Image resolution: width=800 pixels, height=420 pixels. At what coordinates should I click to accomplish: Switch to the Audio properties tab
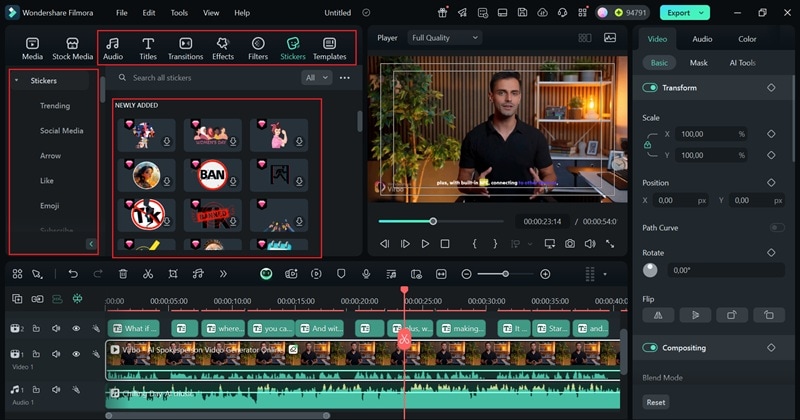point(702,39)
